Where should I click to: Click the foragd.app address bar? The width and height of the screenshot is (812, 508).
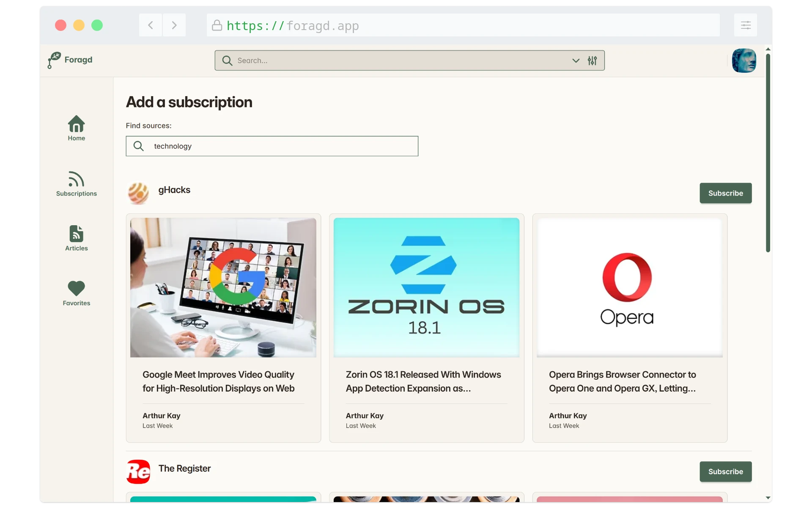point(463,25)
